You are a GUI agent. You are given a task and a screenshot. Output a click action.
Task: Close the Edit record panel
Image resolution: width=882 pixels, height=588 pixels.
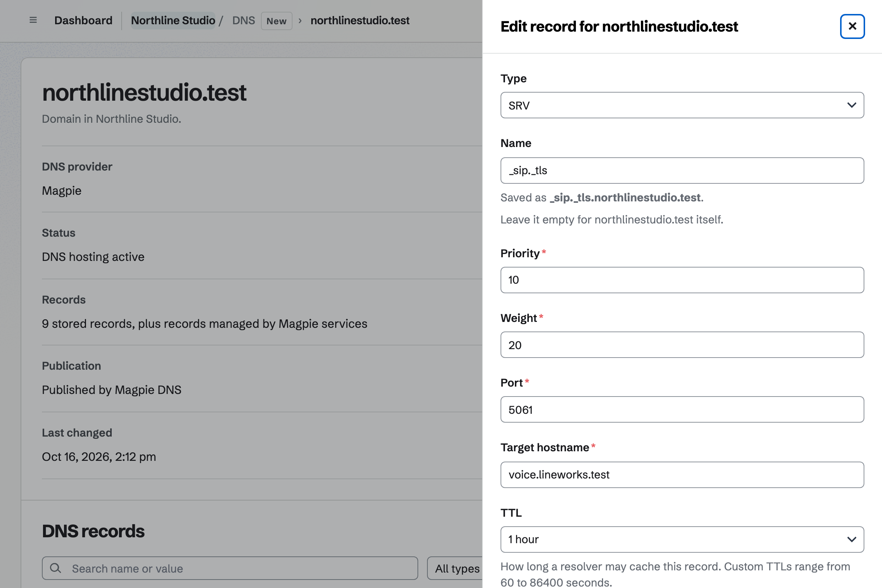[852, 26]
